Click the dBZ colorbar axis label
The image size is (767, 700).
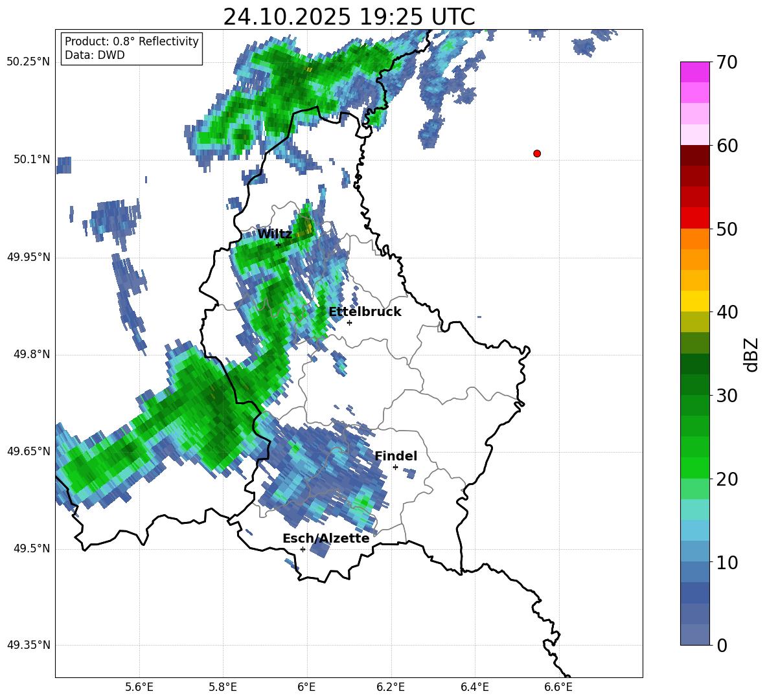752,354
